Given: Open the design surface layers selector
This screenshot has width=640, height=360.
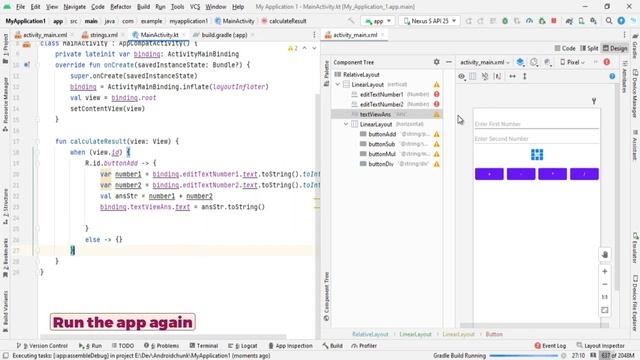Looking at the screenshot, I should click(520, 62).
